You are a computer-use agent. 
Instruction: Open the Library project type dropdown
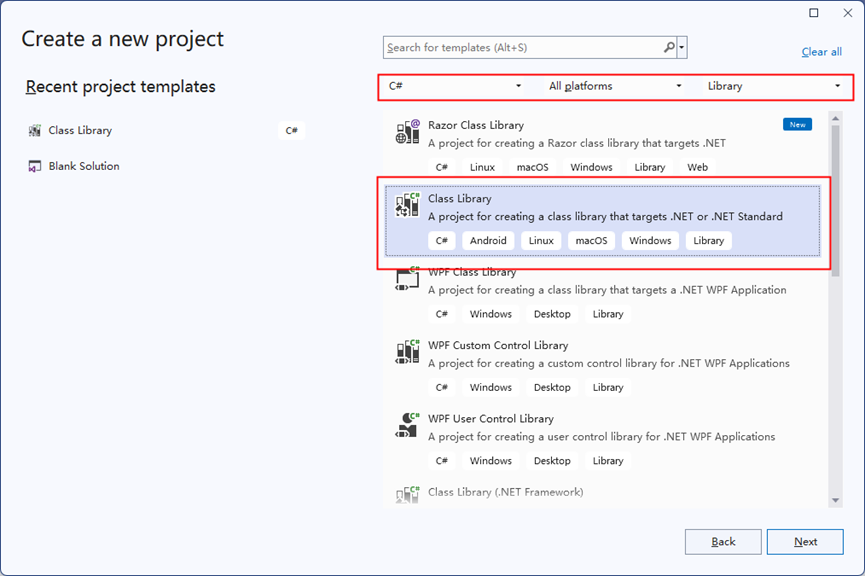(x=775, y=86)
